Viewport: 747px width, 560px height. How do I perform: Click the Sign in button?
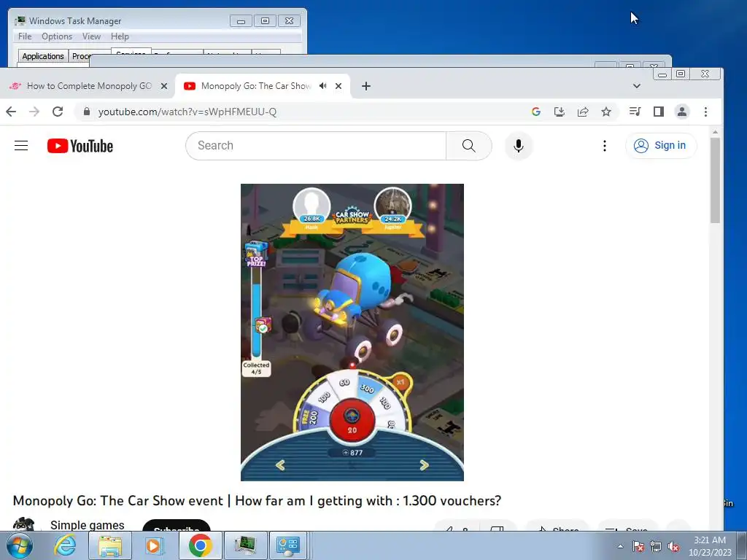coord(661,145)
